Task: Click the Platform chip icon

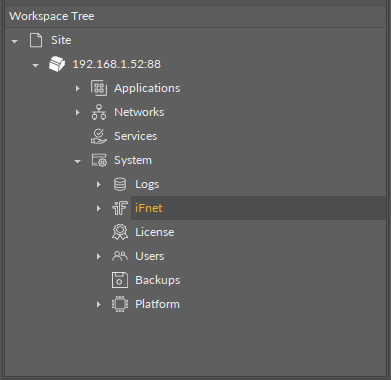Action: tap(120, 304)
